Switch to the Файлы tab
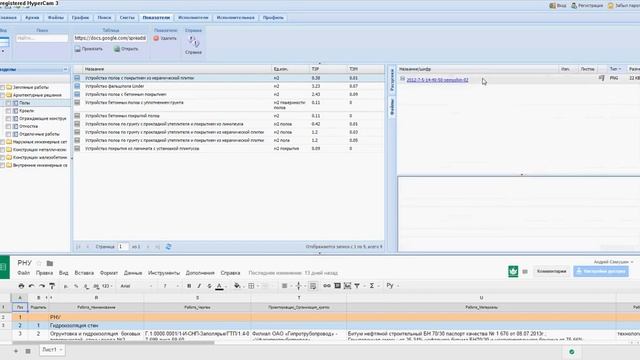Screen dimensions: 640x360 click(x=56, y=18)
